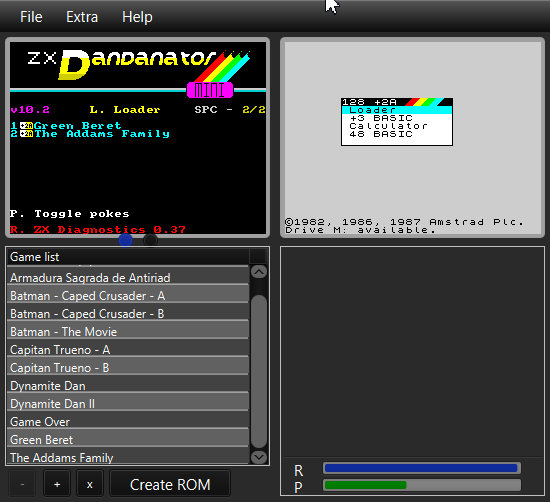
Task: Select the blue page indicator dot
Action: pos(126,241)
